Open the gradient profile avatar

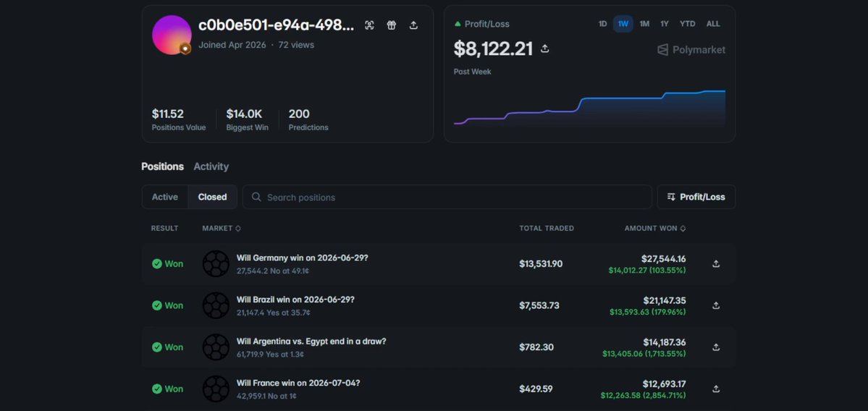[x=172, y=35]
